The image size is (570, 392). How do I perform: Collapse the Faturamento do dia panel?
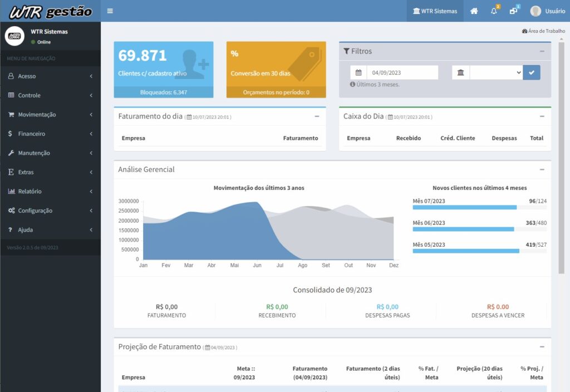click(x=317, y=116)
